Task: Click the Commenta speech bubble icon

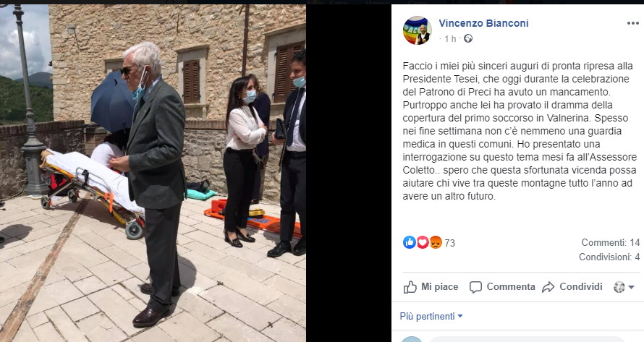Action: click(475, 287)
